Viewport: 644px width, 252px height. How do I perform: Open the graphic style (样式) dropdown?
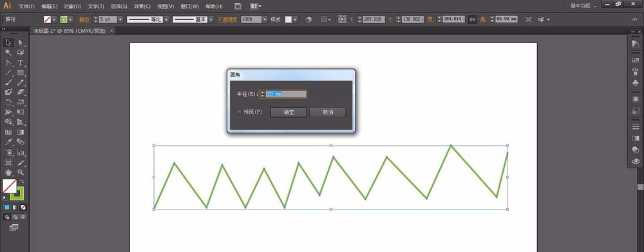coord(295,19)
